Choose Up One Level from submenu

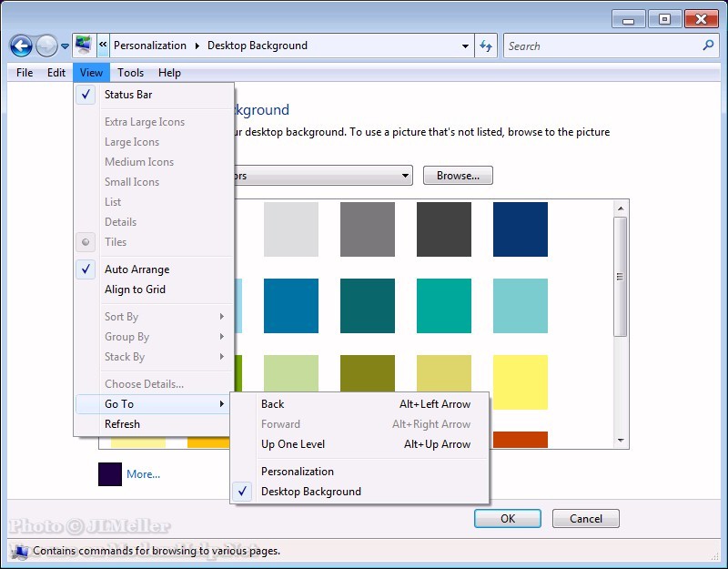[x=293, y=444]
